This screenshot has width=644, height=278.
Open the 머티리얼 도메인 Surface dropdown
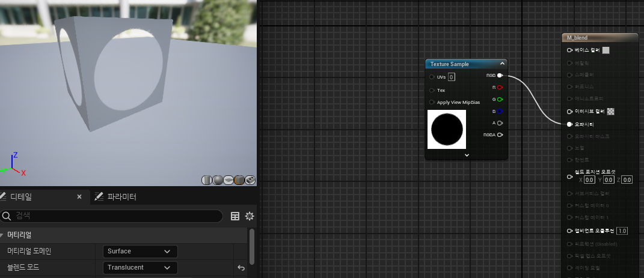[x=140, y=252]
